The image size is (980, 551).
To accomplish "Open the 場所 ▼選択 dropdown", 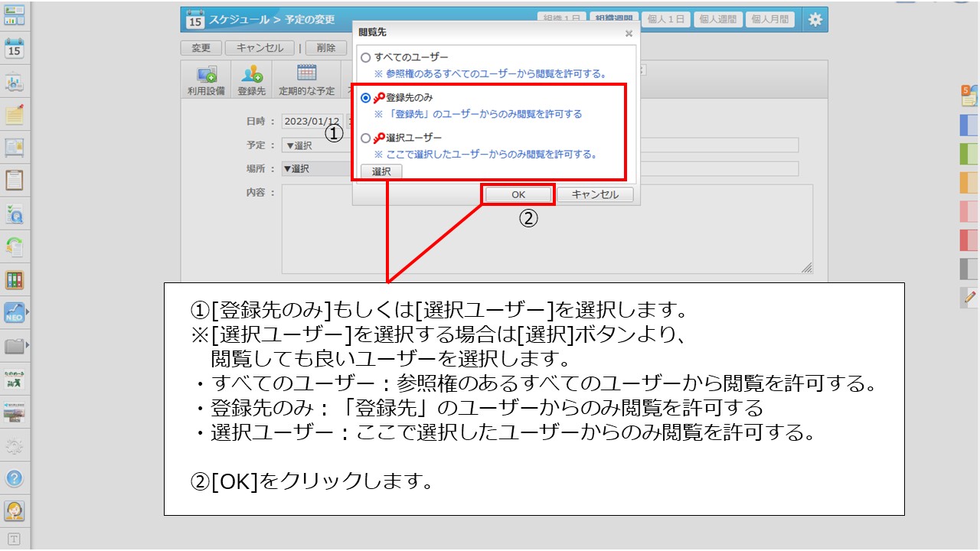I will click(315, 169).
